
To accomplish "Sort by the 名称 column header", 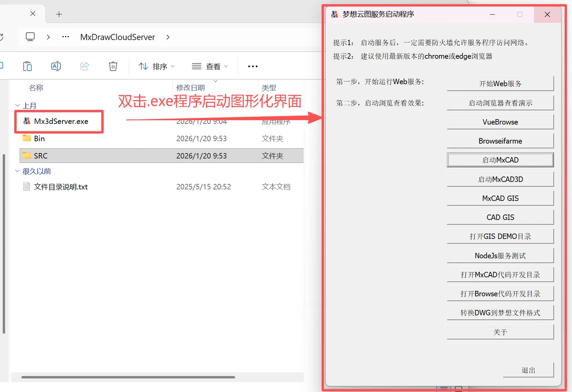I will click(x=36, y=88).
